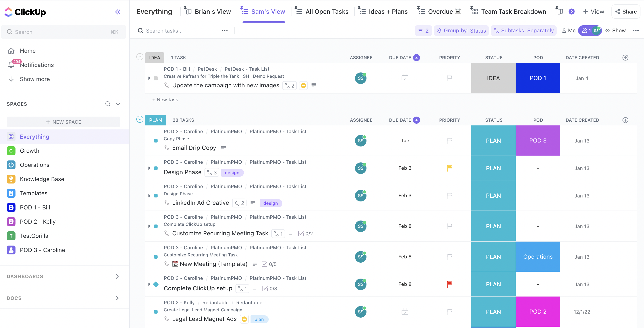Open Ideas + Plans tab
Viewport: 644px width, 328px height.
(x=383, y=12)
